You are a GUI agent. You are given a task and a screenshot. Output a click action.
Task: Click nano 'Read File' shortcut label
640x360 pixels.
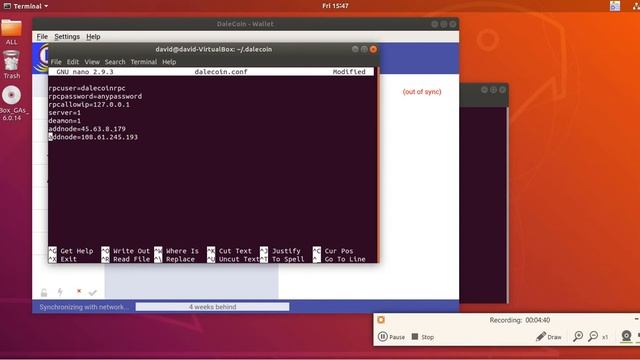(131, 259)
